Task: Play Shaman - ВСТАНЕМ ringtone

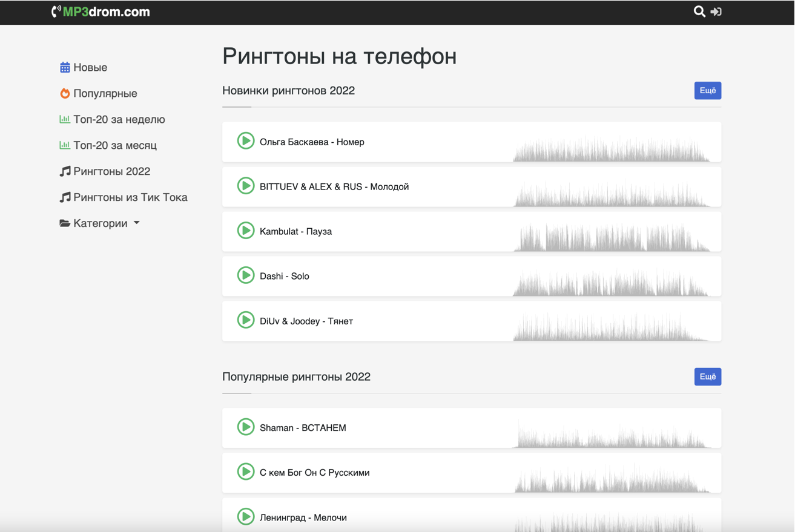Action: point(245,427)
